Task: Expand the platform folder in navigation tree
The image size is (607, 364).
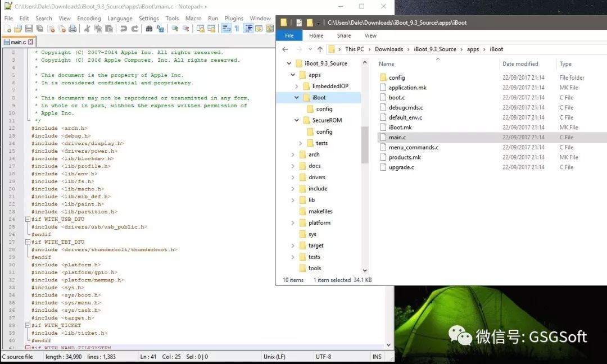Action: click(293, 223)
